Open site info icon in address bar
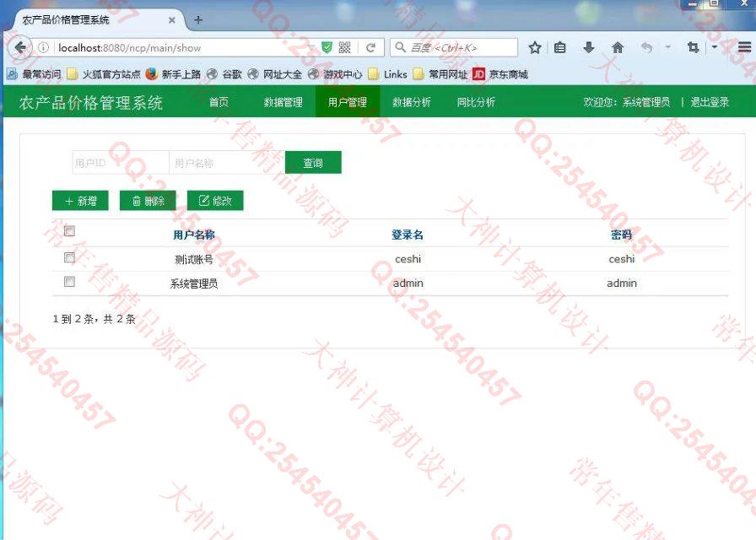This screenshot has width=756, height=540. 43,48
